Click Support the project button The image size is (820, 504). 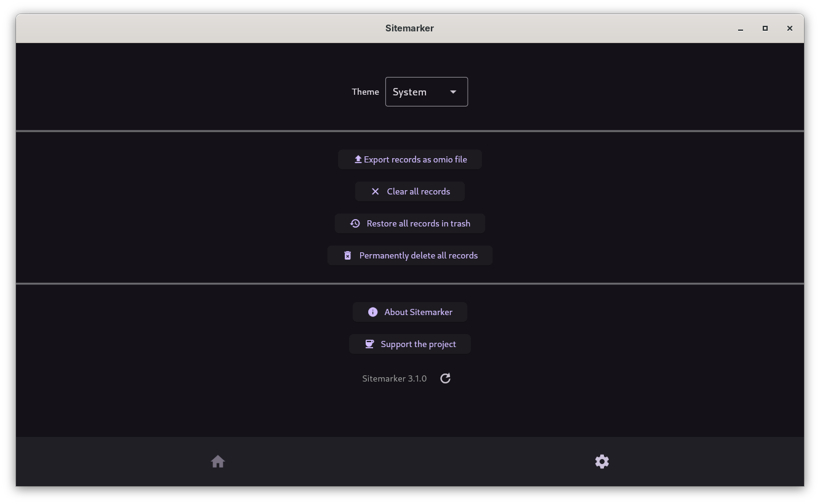[410, 344]
